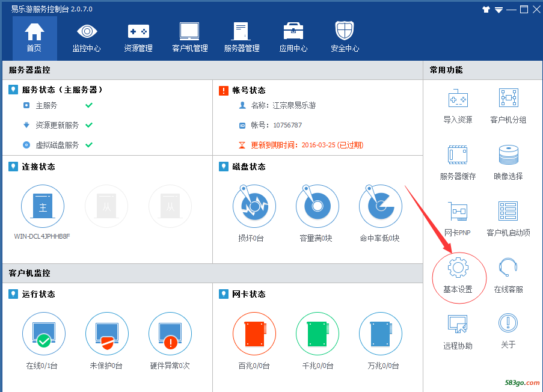The width and height of the screenshot is (543, 392).
Task: Click 资源更新服务 status row
Action: pos(58,125)
